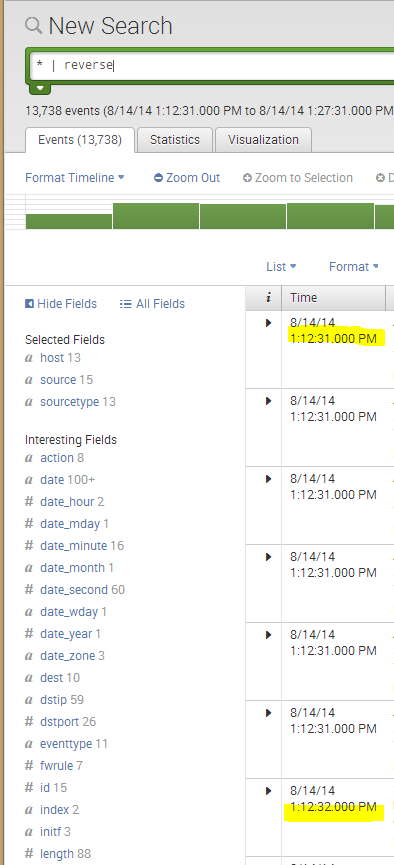The height and width of the screenshot is (865, 394).
Task: Open the Format dropdown above the results
Action: (354, 267)
